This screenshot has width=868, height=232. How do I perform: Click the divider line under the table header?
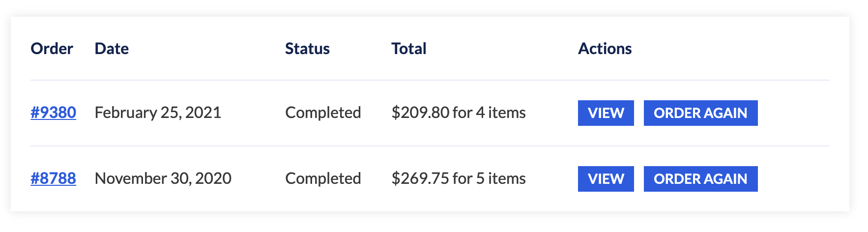(x=430, y=80)
